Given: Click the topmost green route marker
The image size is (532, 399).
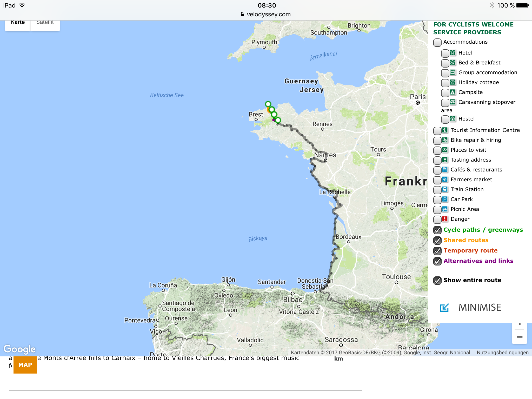Looking at the screenshot, I should pos(268,104).
